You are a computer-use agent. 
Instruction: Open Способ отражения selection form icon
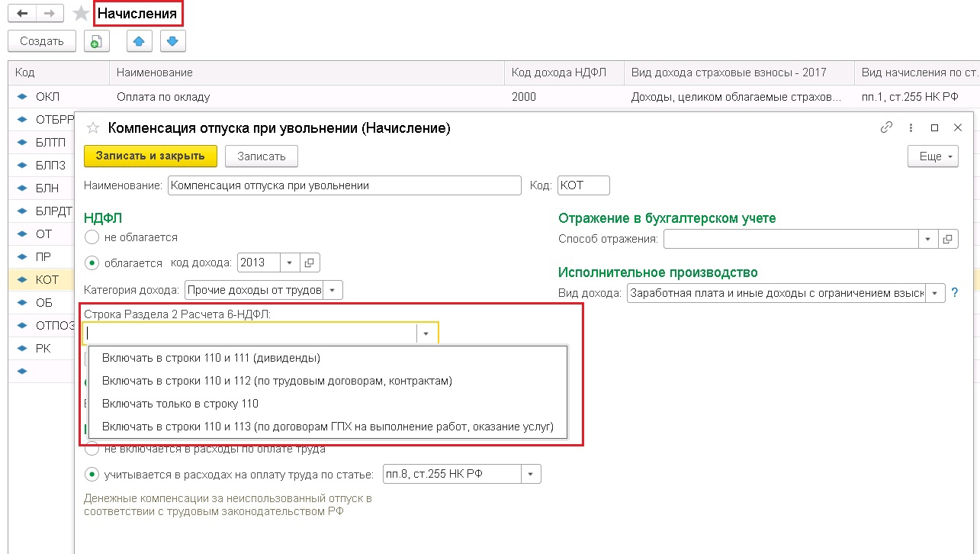tap(948, 239)
